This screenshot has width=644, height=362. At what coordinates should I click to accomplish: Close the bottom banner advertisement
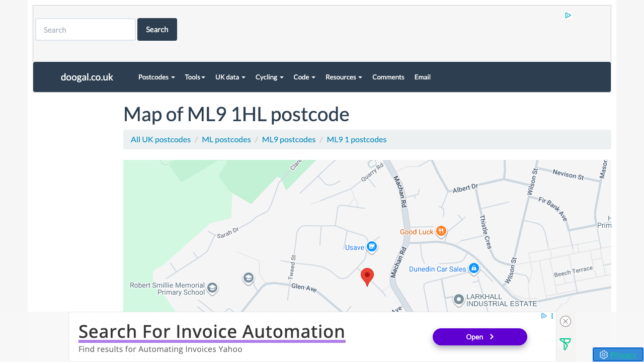click(x=566, y=321)
